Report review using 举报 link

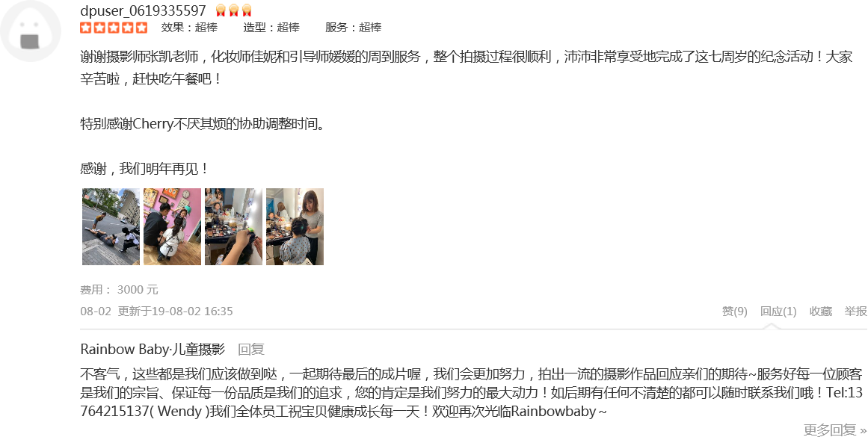coord(856,312)
